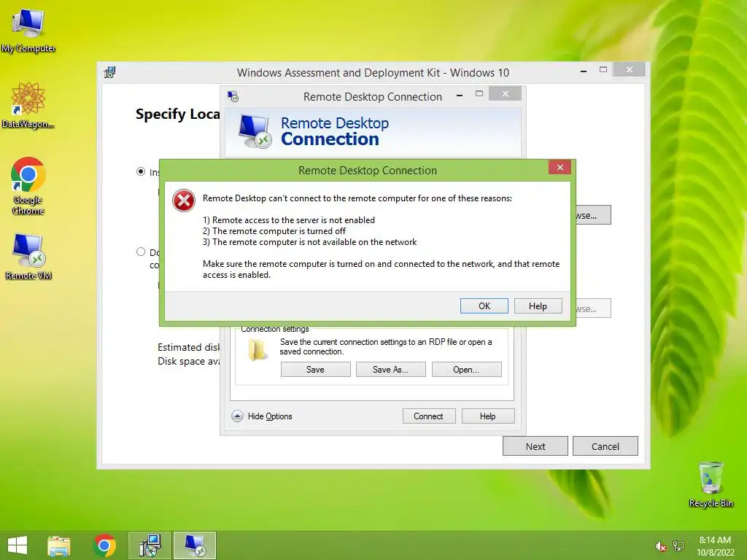Dismiss the error with OK
Image resolution: width=747 pixels, height=560 pixels.
pyautogui.click(x=484, y=306)
